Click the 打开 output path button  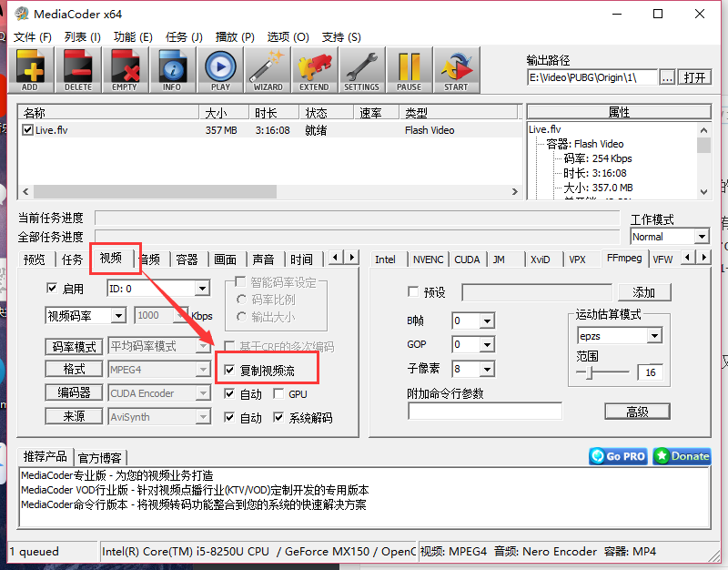pyautogui.click(x=694, y=77)
